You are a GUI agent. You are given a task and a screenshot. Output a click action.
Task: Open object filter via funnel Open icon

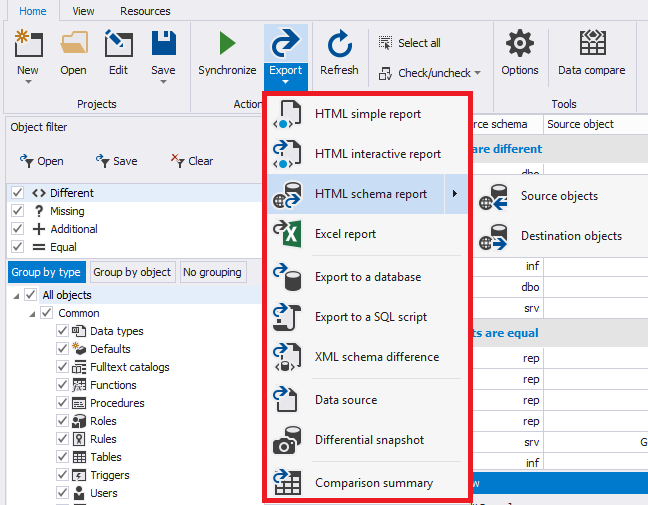coord(27,160)
